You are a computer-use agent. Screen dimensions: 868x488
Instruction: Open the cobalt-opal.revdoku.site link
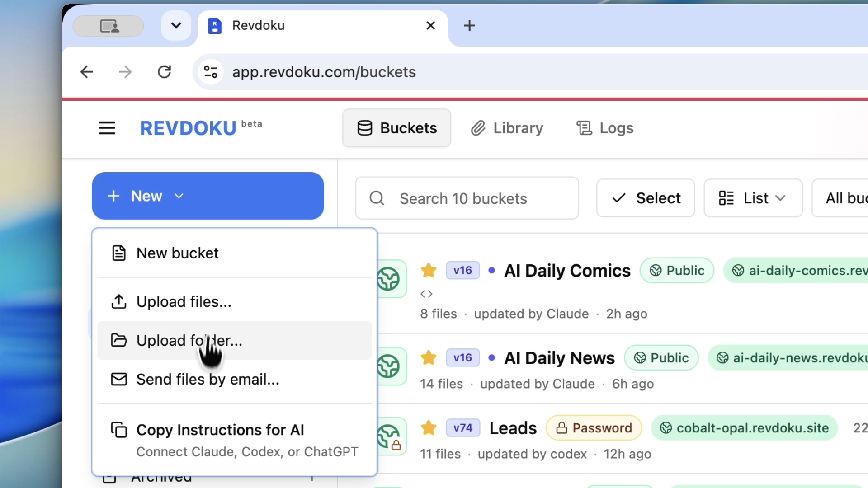744,428
